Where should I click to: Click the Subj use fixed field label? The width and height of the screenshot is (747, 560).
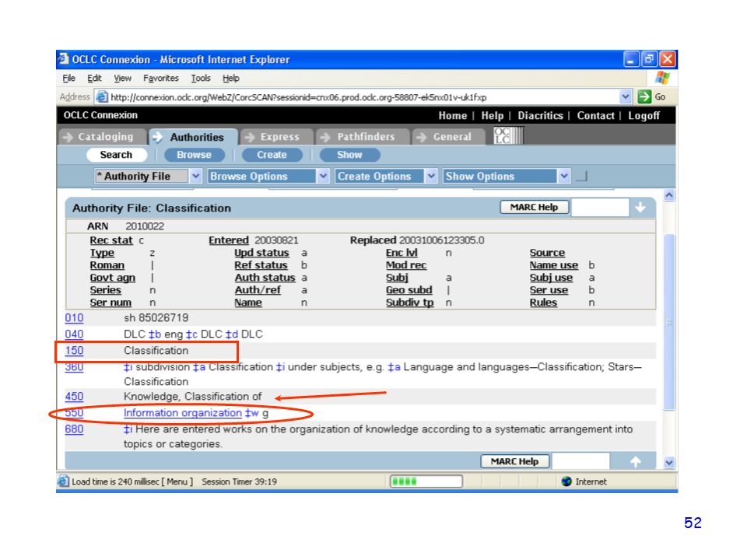pyautogui.click(x=551, y=278)
